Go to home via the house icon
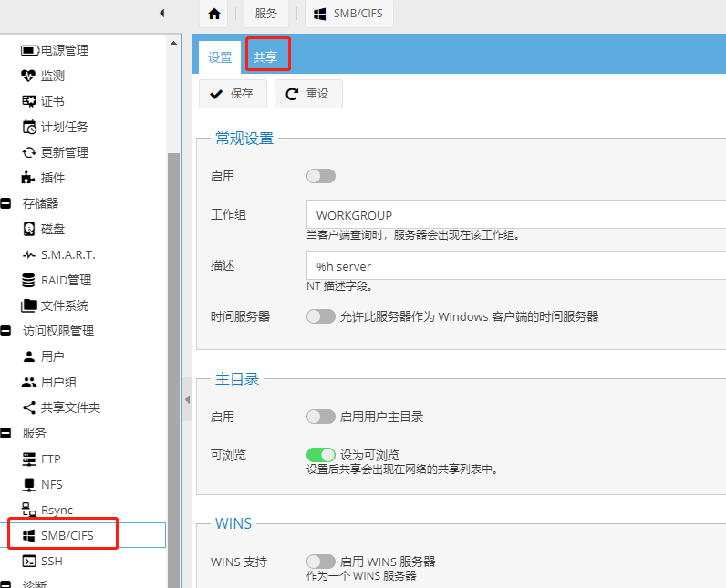Viewport: 726px width, 588px height. [x=214, y=14]
